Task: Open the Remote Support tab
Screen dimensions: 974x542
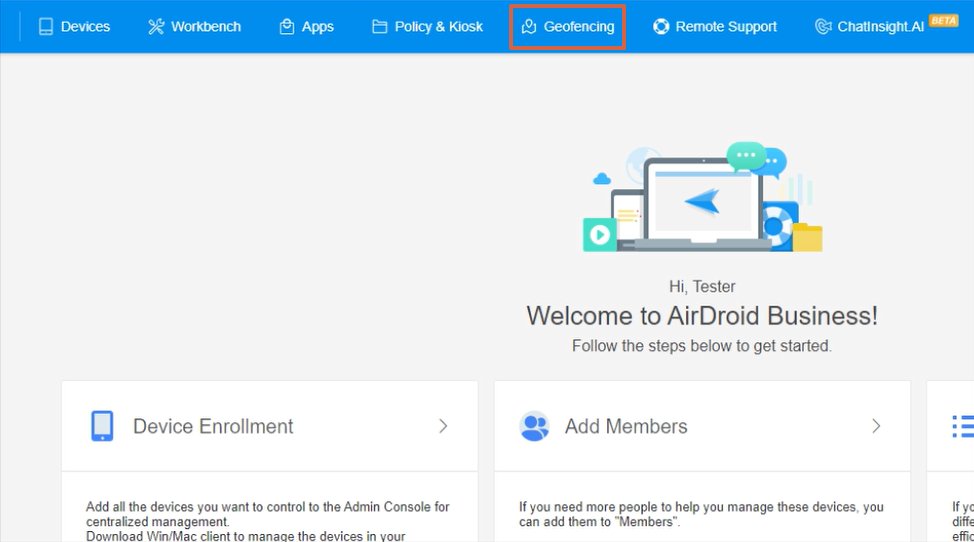Action: pos(714,27)
